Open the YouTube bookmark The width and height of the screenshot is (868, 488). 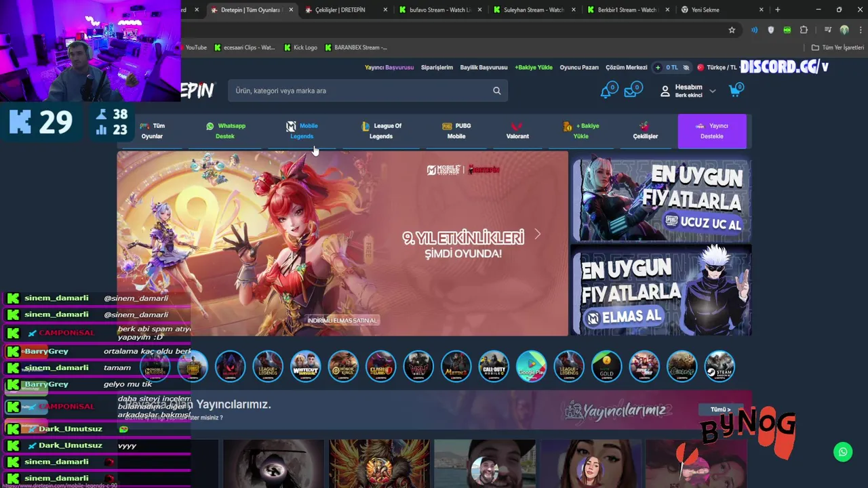(x=195, y=47)
